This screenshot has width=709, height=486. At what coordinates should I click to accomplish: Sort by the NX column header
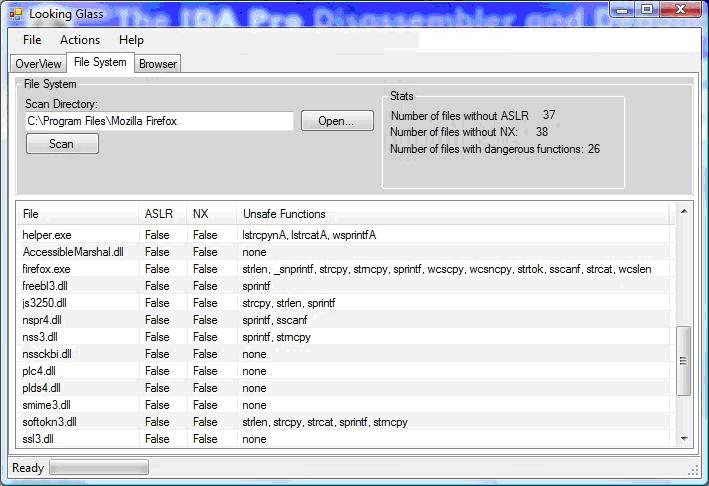pos(211,214)
